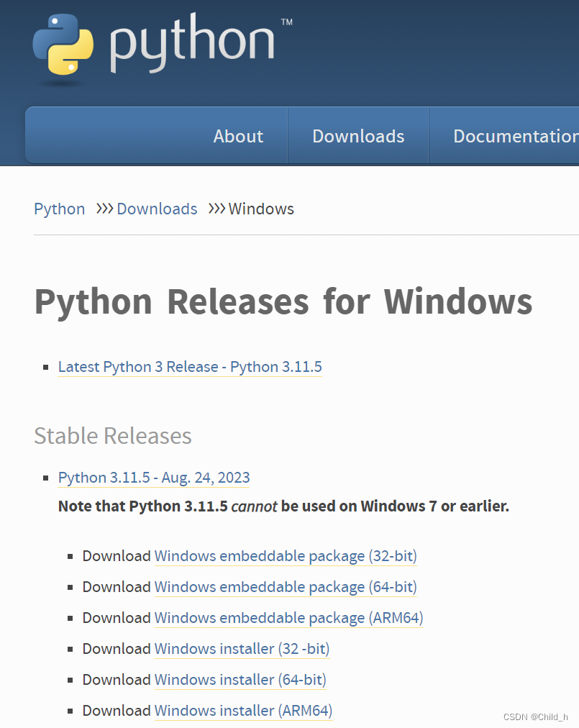Download Windows installer (ARM64)

[243, 711]
